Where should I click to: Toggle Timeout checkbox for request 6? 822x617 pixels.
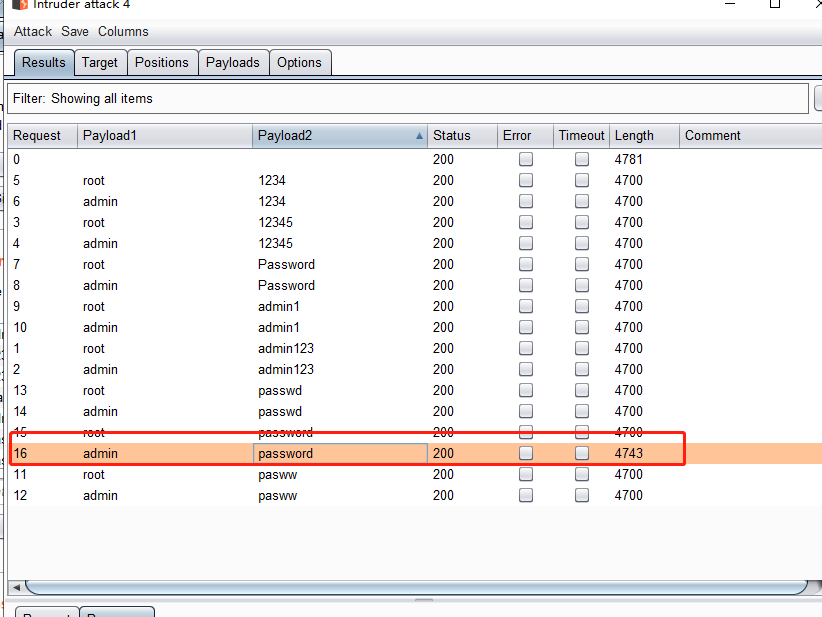tap(582, 201)
